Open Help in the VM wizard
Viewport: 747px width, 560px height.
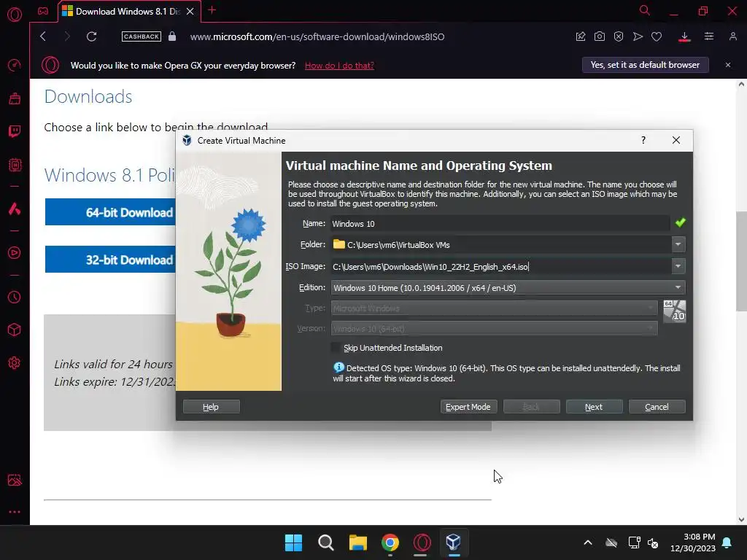tap(211, 407)
